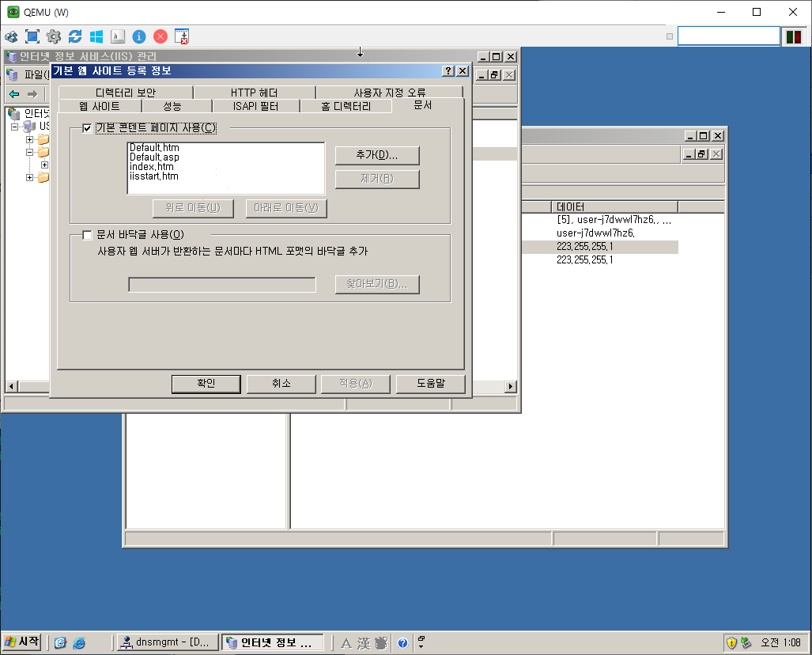Expand the last folder node in IIS tree
The width and height of the screenshot is (812, 655).
(x=29, y=178)
